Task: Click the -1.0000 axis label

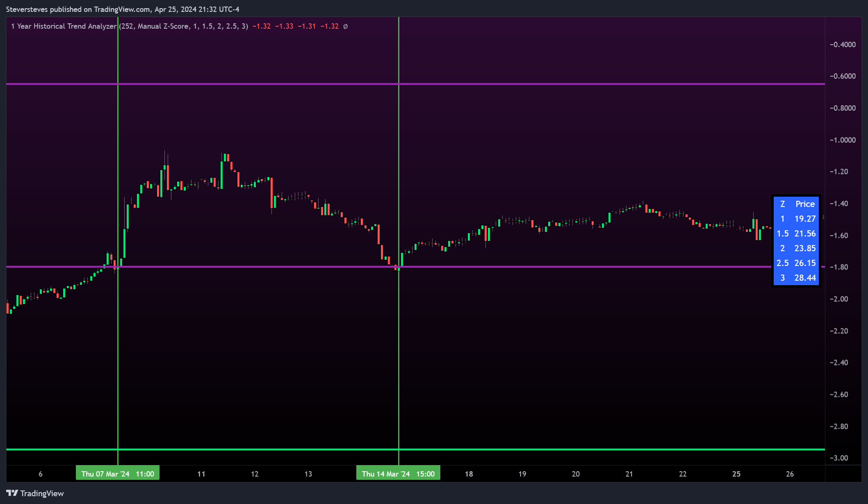Action: 843,140
